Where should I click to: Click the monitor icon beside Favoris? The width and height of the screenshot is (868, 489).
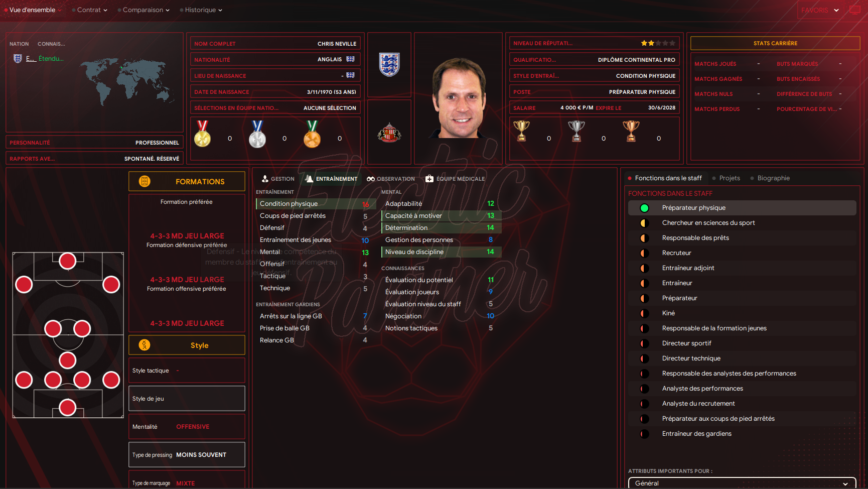[x=855, y=10]
